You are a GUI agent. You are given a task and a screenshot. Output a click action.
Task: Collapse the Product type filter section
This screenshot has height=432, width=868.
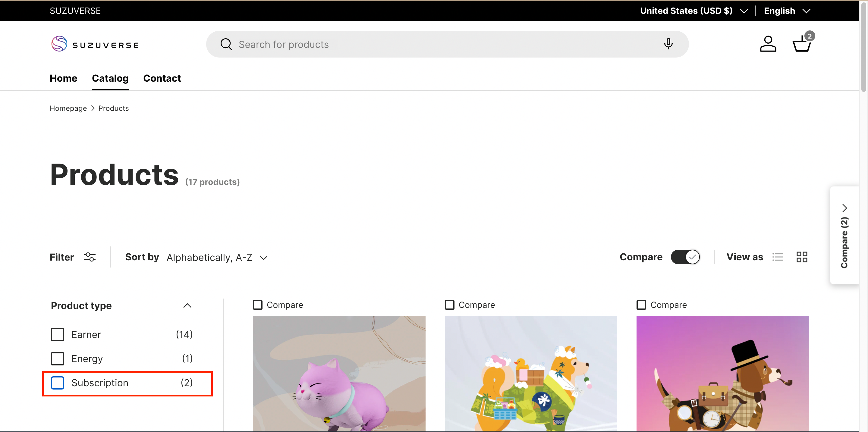click(187, 305)
